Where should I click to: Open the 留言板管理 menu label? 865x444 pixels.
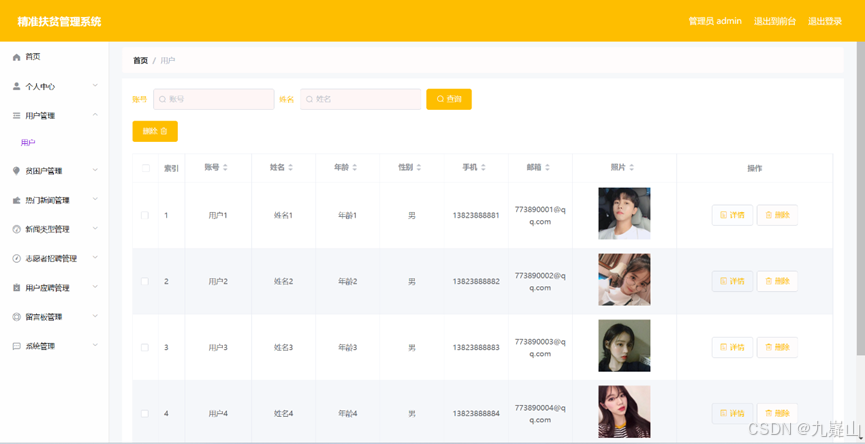pos(44,317)
